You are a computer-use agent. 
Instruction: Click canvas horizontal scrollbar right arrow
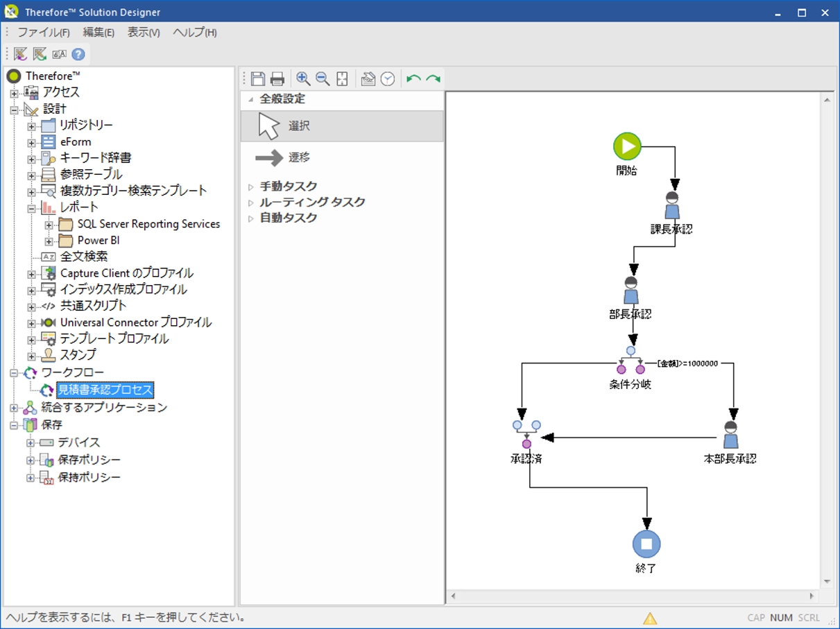pyautogui.click(x=812, y=596)
